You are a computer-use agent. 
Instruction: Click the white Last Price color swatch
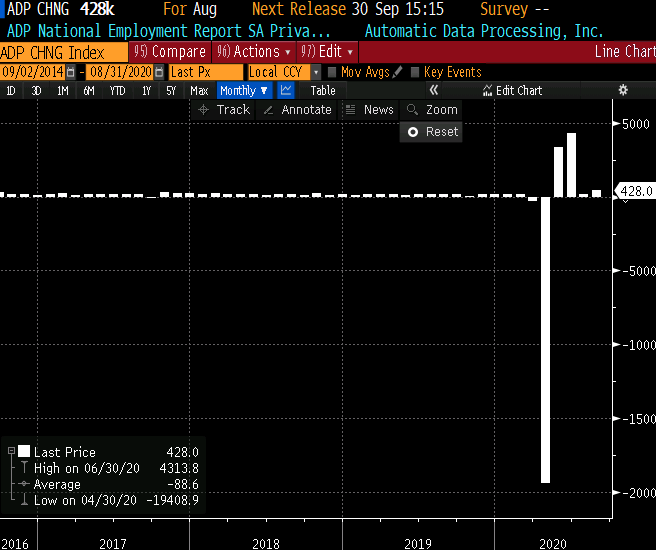click(24, 451)
